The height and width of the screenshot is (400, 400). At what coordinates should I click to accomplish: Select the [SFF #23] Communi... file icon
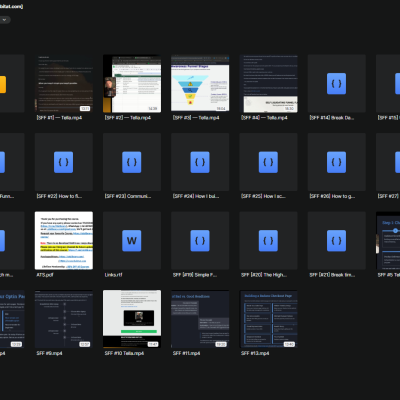132,162
